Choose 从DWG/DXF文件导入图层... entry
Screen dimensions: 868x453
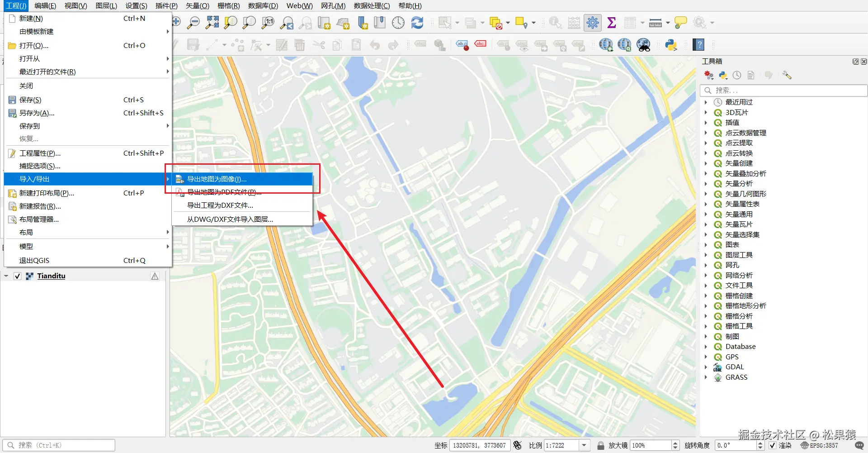coord(242,219)
